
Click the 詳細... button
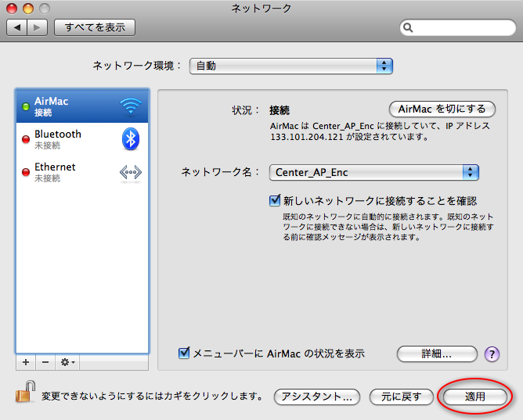click(437, 354)
